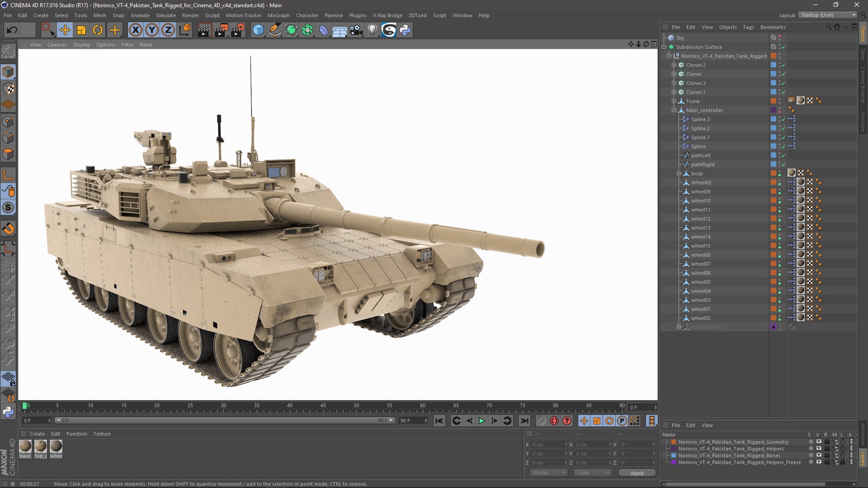Add a Cube primitive object
This screenshot has width=868, height=488.
pyautogui.click(x=258, y=30)
